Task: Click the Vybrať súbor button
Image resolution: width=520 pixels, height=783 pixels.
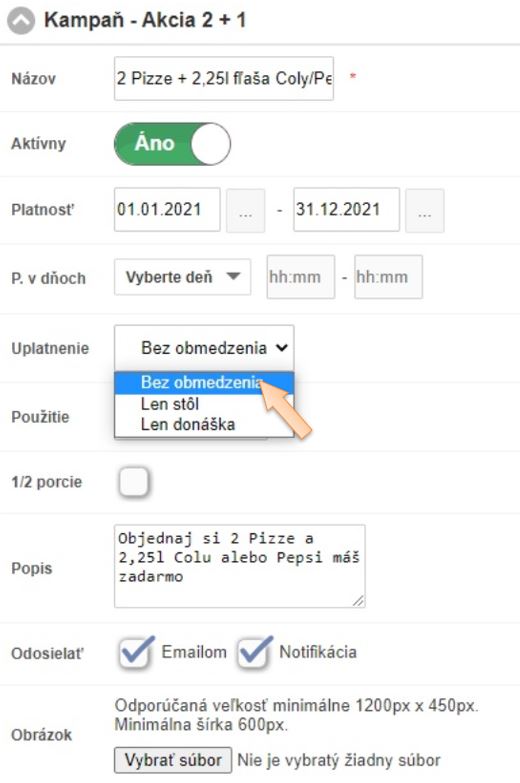Action: point(173,760)
